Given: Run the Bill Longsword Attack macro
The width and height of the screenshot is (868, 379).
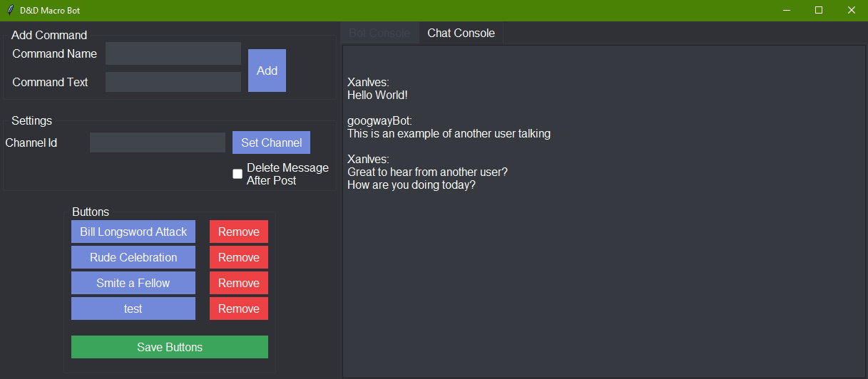Looking at the screenshot, I should (x=133, y=232).
